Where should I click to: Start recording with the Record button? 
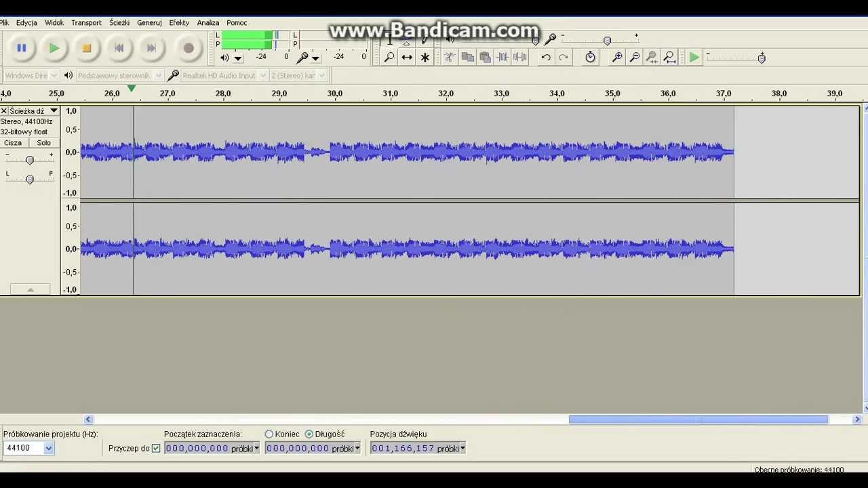pyautogui.click(x=189, y=48)
